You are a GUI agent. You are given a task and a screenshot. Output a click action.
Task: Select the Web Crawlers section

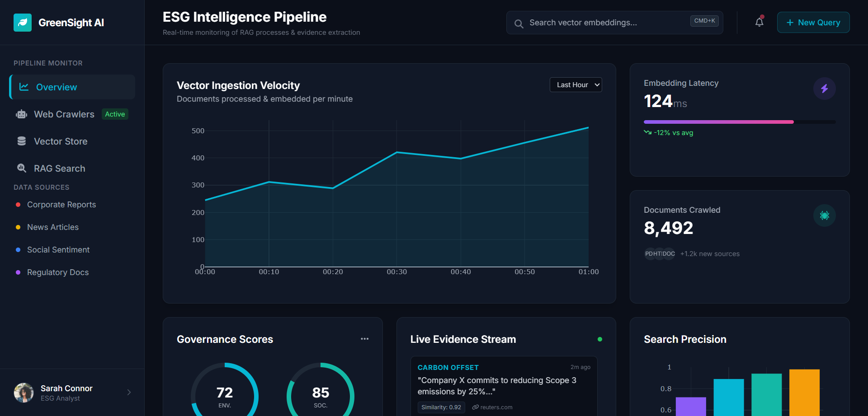tap(64, 114)
